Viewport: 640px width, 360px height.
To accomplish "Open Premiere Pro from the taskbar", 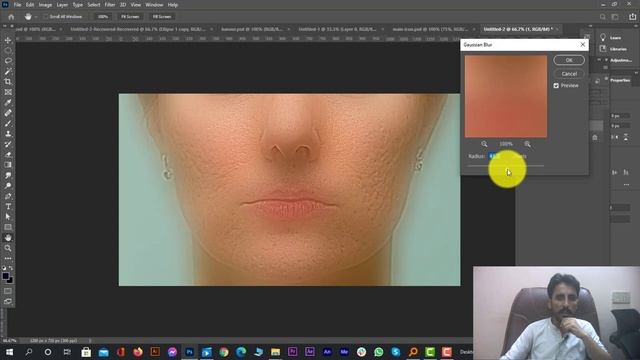I will pyautogui.click(x=292, y=352).
